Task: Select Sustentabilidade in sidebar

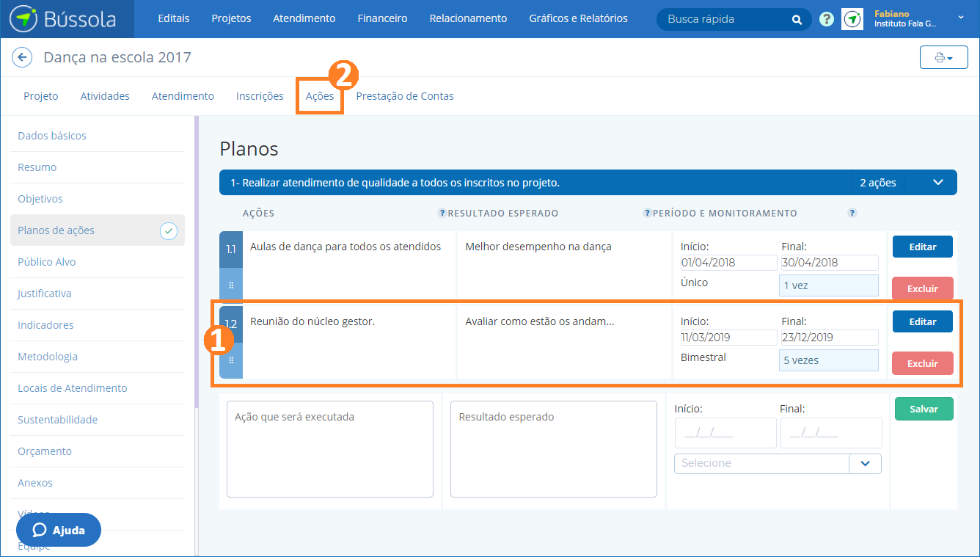Action: 98,420
